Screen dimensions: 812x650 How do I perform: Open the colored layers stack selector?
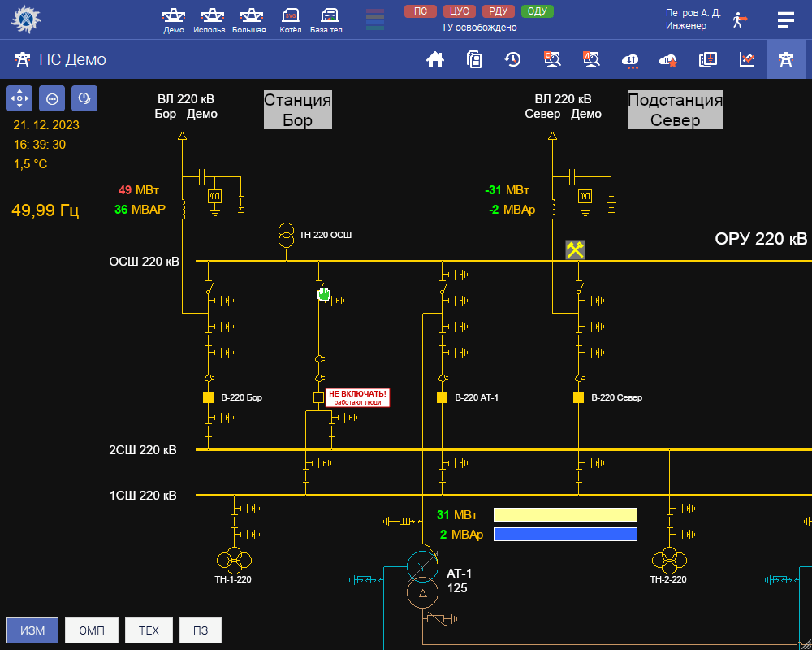[x=375, y=19]
